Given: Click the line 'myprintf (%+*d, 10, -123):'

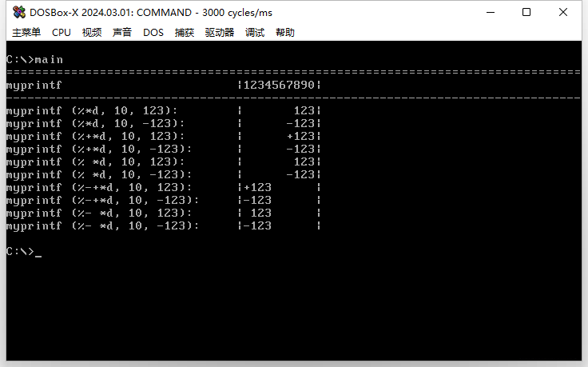Looking at the screenshot, I should pos(99,149).
